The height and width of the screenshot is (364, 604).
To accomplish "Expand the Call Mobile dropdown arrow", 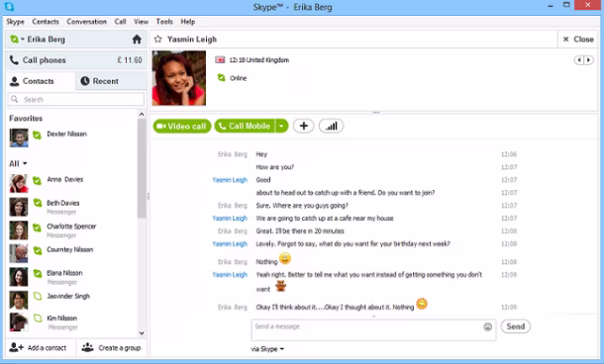I will coord(281,126).
